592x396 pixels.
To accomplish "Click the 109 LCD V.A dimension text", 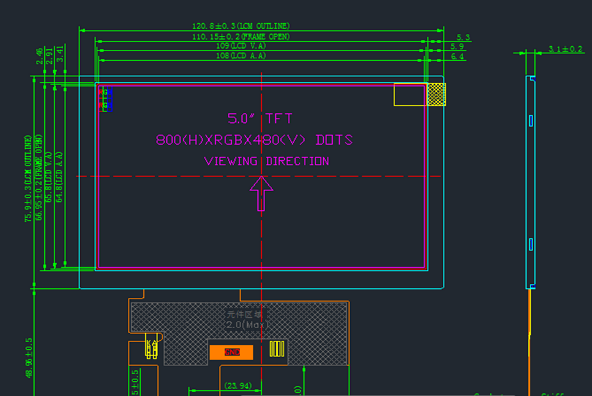I will click(x=241, y=46).
